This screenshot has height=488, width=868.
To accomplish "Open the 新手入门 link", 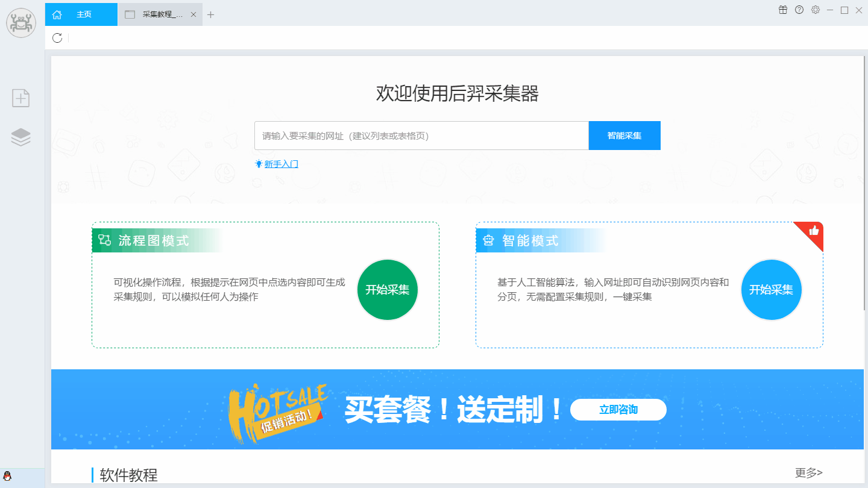I will tap(281, 164).
